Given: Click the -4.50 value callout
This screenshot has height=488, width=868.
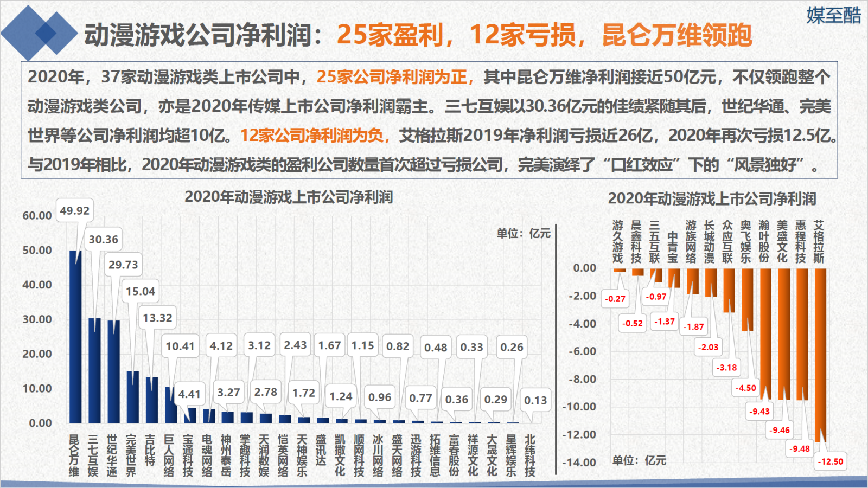Looking at the screenshot, I should [x=746, y=388].
